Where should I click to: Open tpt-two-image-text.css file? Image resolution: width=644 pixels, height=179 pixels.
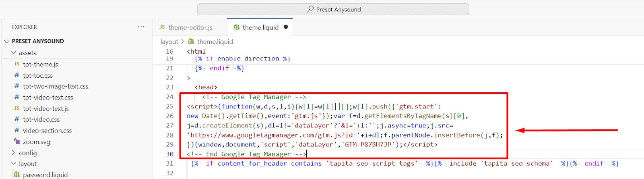pyautogui.click(x=56, y=86)
